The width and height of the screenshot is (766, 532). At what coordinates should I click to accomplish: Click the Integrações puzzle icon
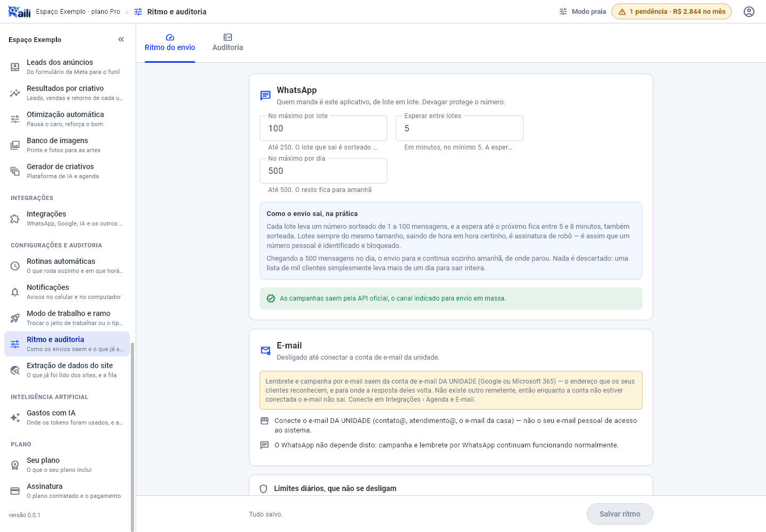15,218
